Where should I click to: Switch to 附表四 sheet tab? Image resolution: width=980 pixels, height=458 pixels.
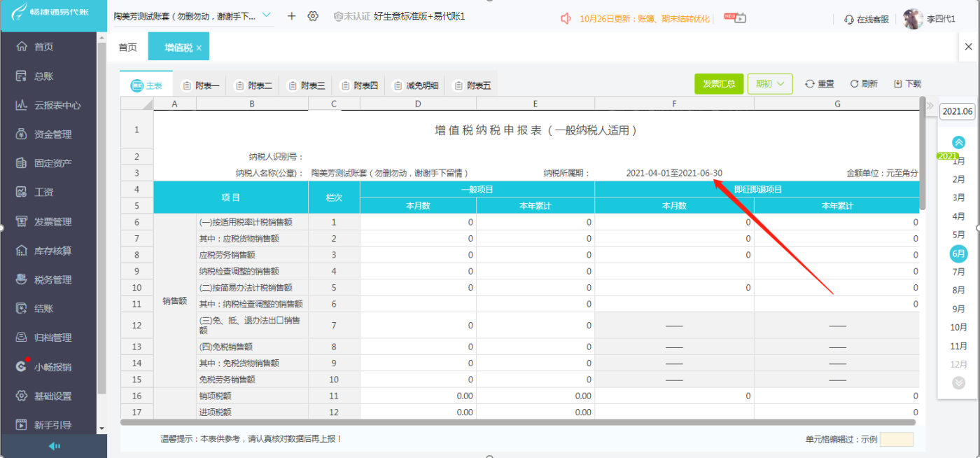click(x=359, y=85)
